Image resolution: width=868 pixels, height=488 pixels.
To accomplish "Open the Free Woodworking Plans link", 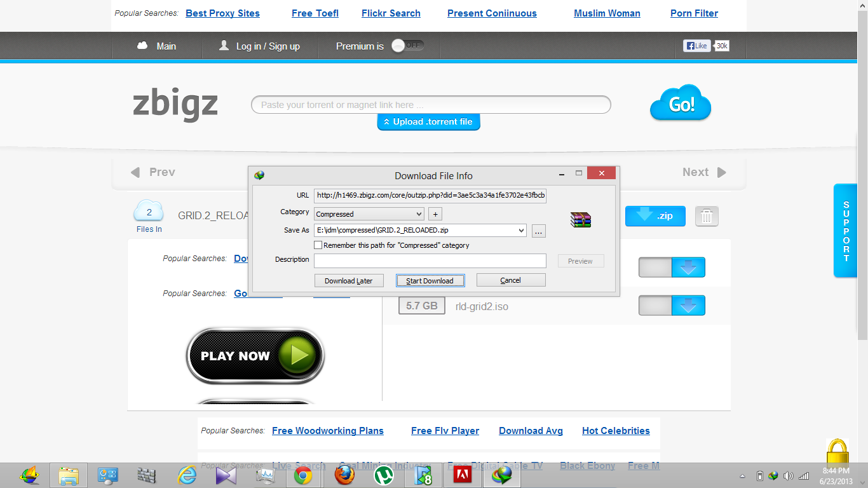I will click(x=328, y=431).
